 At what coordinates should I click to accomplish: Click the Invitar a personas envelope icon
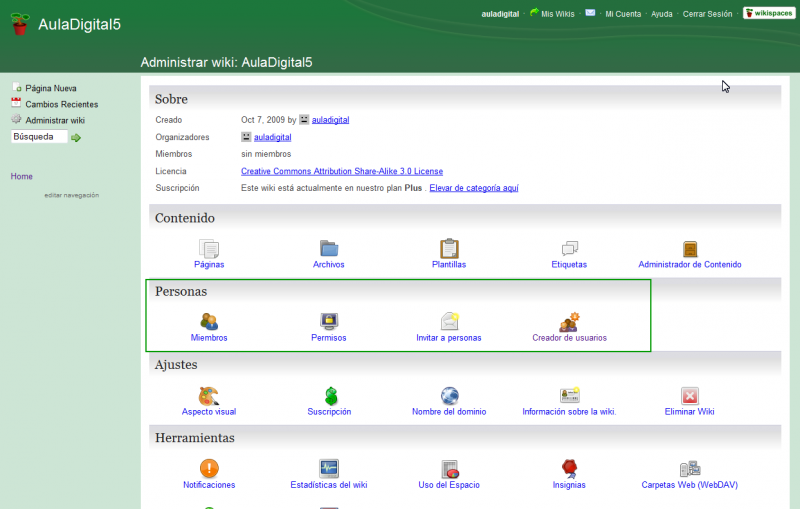point(449,321)
